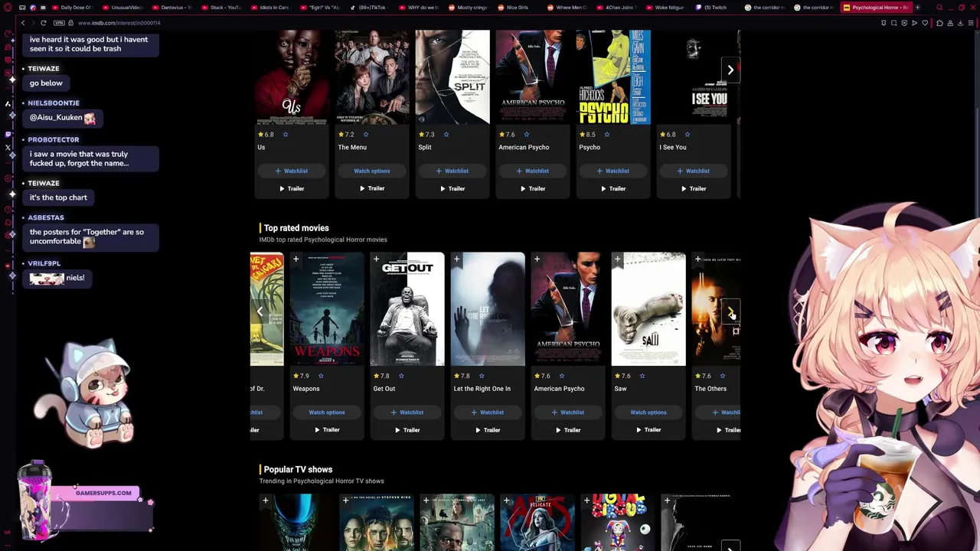Toggle watchlist ribbon on Get Out poster
The image size is (980, 551).
[376, 260]
